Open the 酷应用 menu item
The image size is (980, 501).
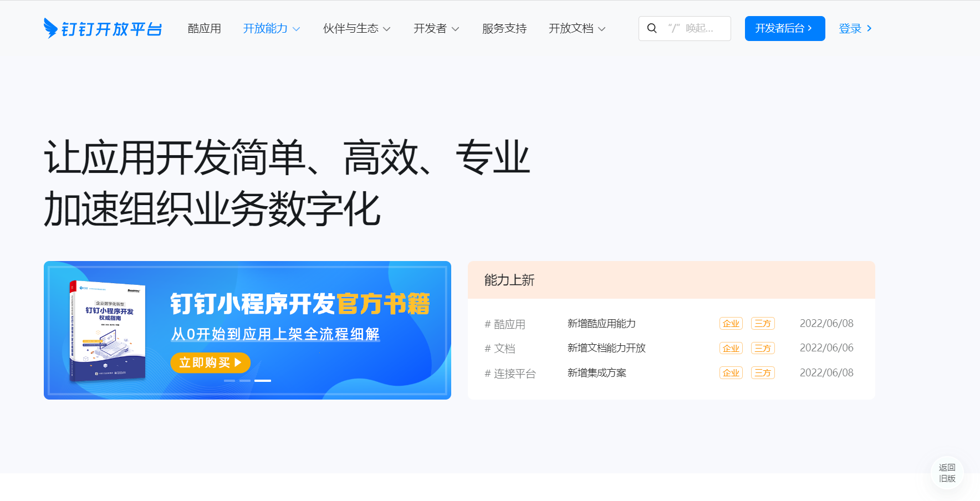point(205,28)
